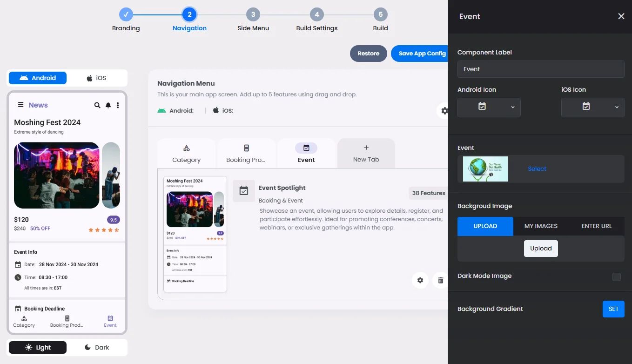632x364 pixels.
Task: Open Event Spotlight feature settings gear
Action: [420, 280]
